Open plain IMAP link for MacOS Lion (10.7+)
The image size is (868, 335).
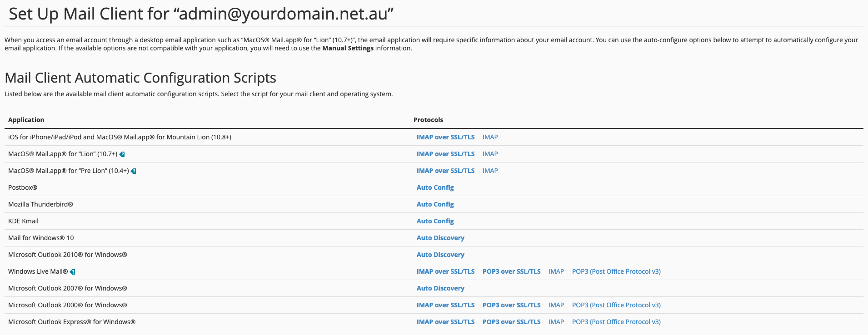[x=490, y=154]
